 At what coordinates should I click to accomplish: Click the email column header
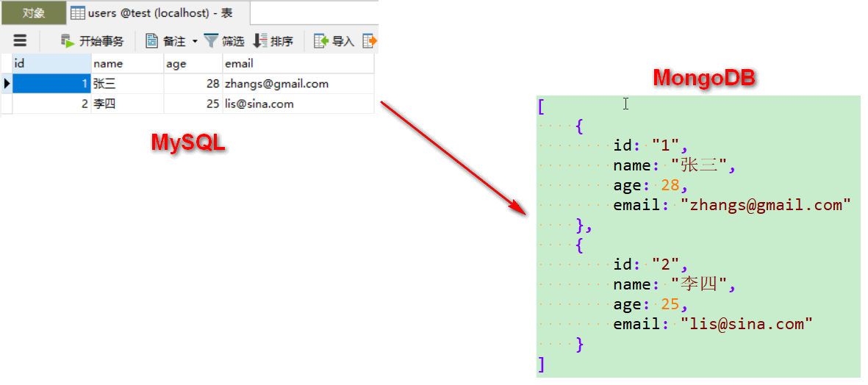pyautogui.click(x=298, y=64)
